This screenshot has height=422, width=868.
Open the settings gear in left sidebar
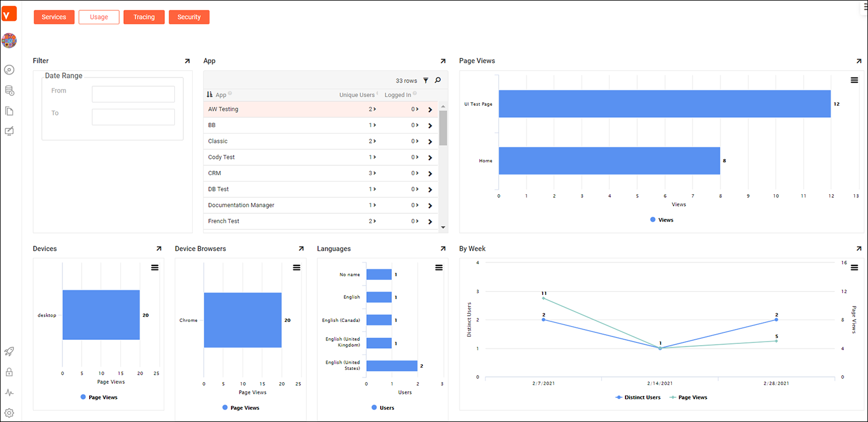coord(9,413)
